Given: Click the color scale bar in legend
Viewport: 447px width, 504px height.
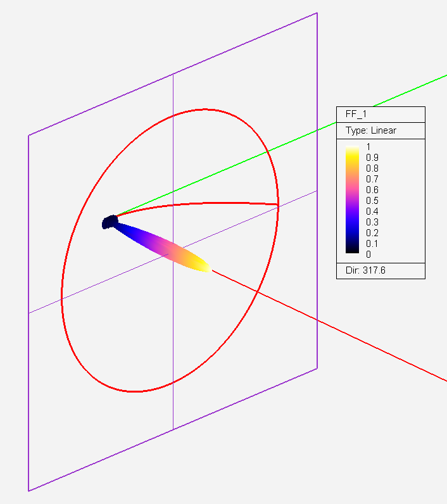Looking at the screenshot, I should [352, 199].
